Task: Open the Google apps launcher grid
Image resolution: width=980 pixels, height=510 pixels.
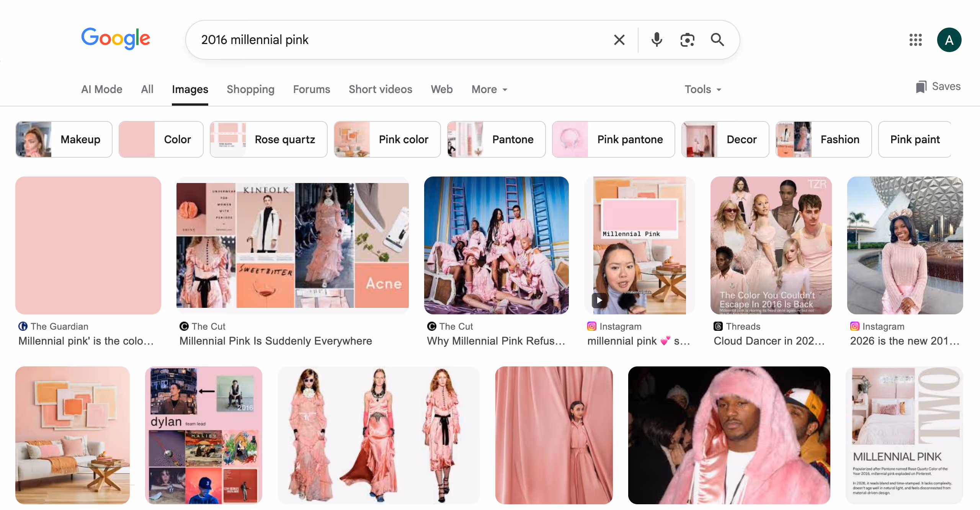Action: point(916,39)
